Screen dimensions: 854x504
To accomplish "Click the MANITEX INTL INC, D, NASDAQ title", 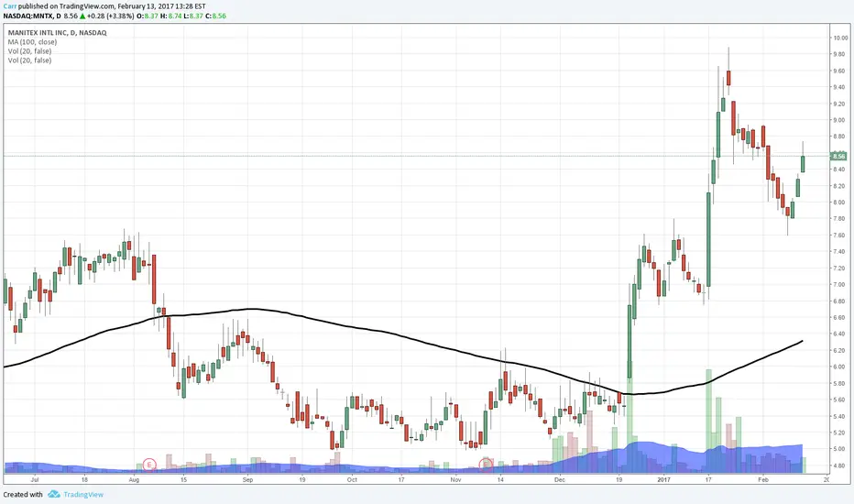I will click(57, 33).
